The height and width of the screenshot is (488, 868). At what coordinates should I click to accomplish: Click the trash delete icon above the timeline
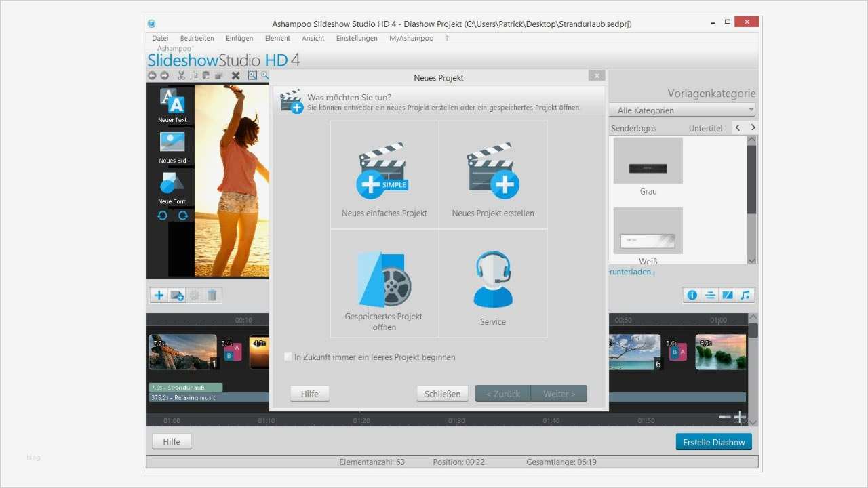(x=212, y=296)
